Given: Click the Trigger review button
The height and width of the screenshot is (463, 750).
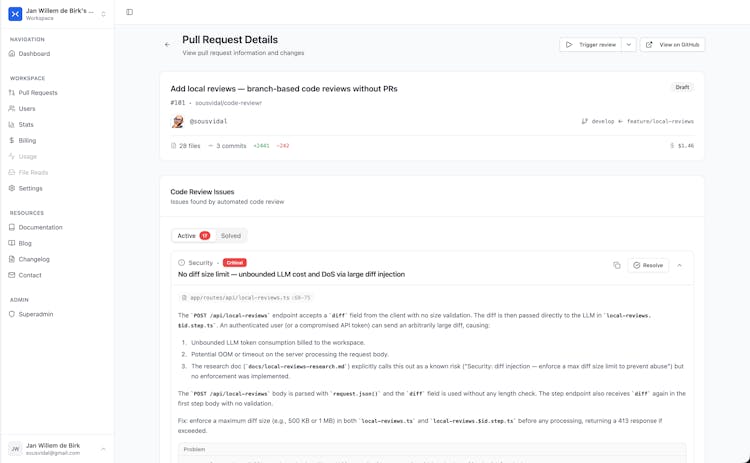Looking at the screenshot, I should point(591,45).
